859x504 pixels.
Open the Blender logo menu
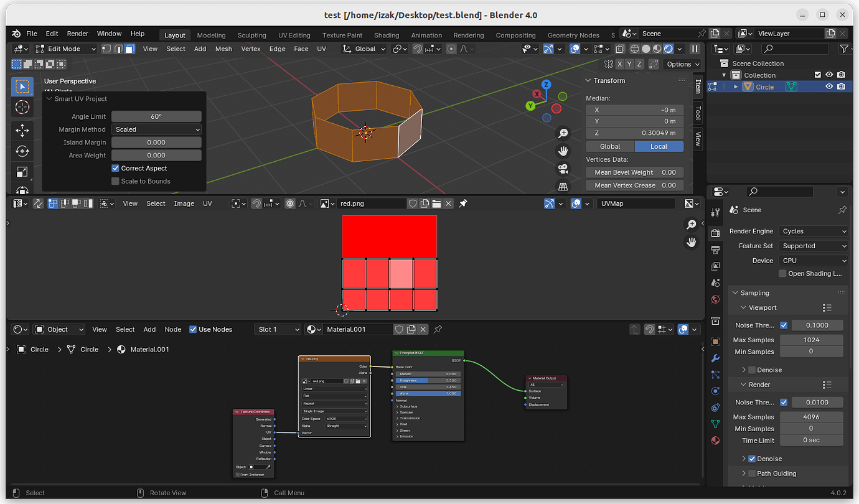tap(16, 34)
